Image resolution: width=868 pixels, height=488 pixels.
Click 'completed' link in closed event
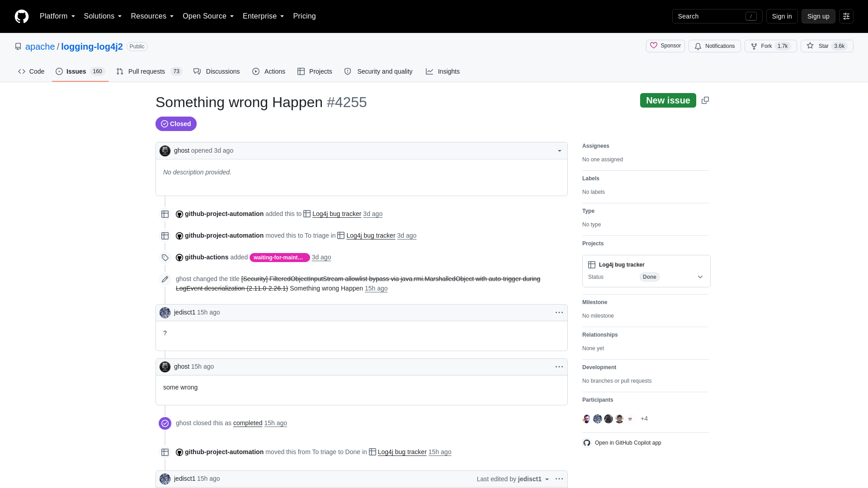click(248, 423)
